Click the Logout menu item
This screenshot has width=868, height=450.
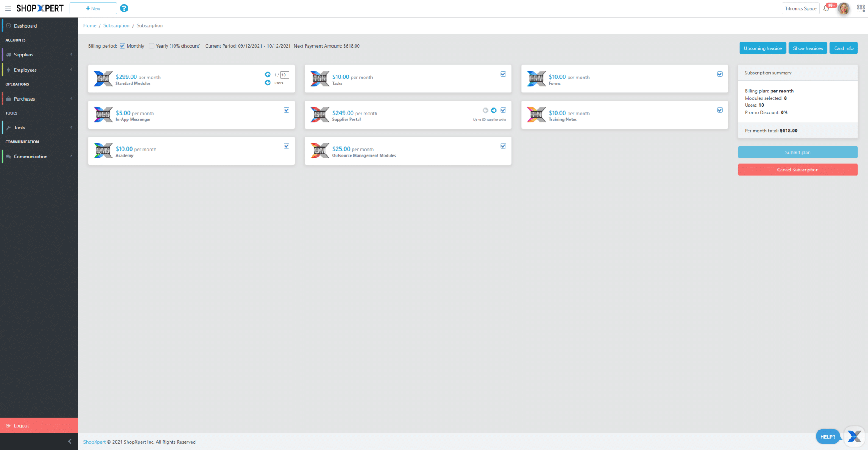click(21, 425)
